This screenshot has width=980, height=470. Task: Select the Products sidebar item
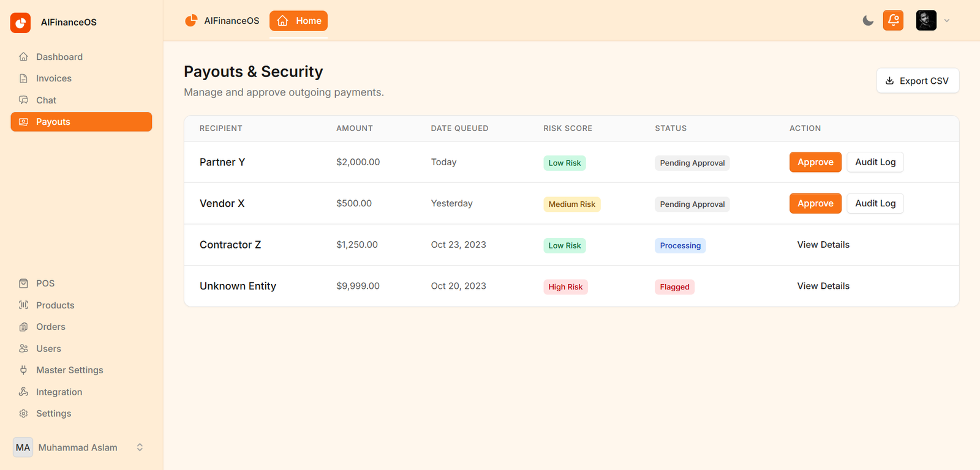point(81,305)
